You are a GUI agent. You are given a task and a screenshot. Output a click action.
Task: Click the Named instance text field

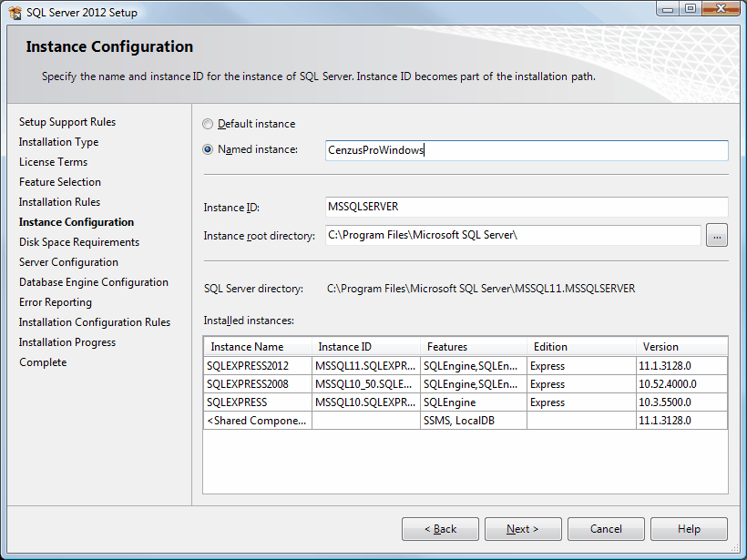[527, 150]
